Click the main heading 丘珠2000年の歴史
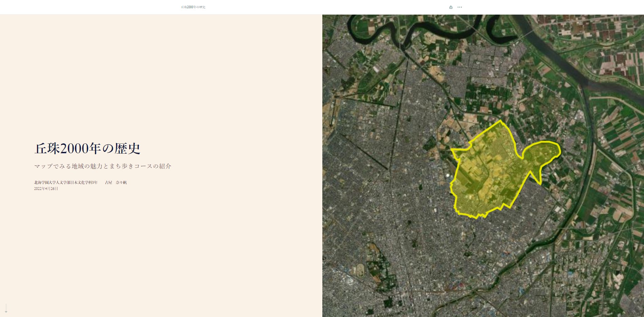 [87, 148]
